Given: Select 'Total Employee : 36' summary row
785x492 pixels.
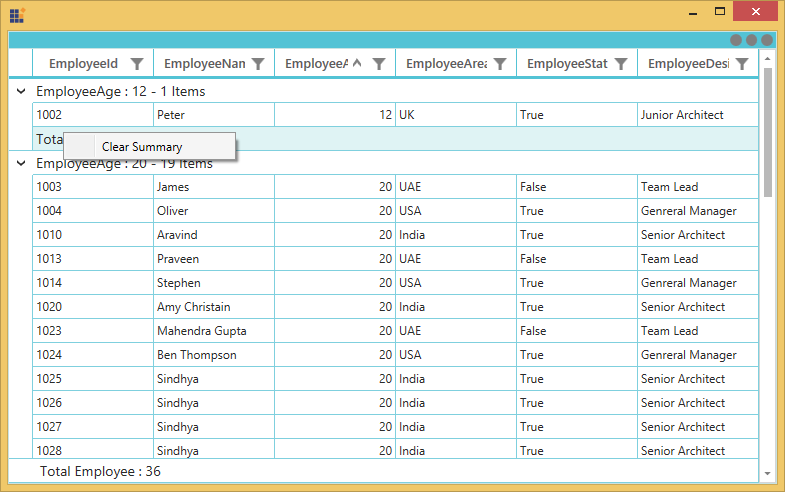Looking at the screenshot, I should pos(383,471).
